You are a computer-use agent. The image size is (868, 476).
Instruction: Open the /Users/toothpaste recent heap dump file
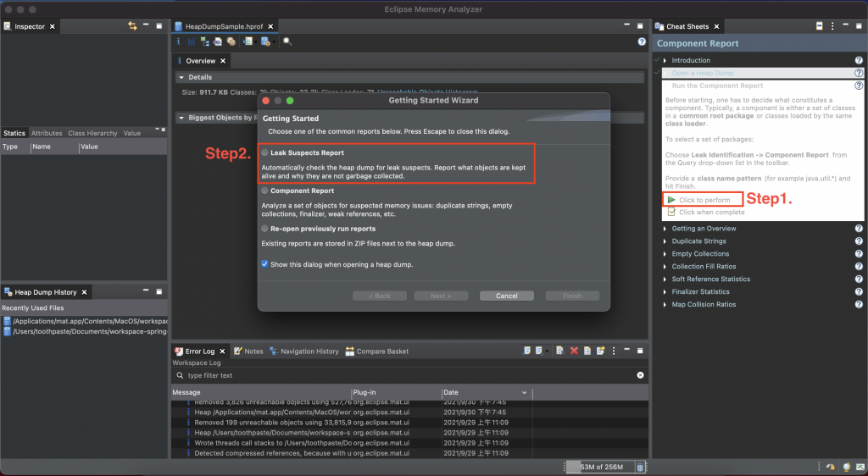pos(85,332)
